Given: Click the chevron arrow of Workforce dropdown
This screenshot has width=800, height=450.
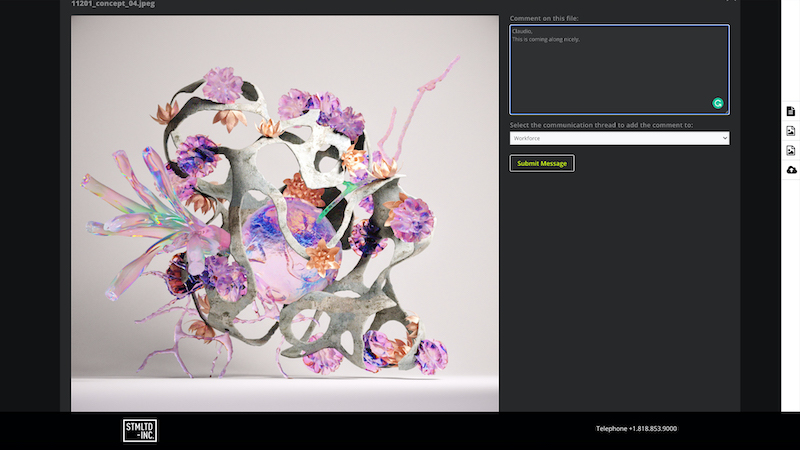Looking at the screenshot, I should (723, 138).
